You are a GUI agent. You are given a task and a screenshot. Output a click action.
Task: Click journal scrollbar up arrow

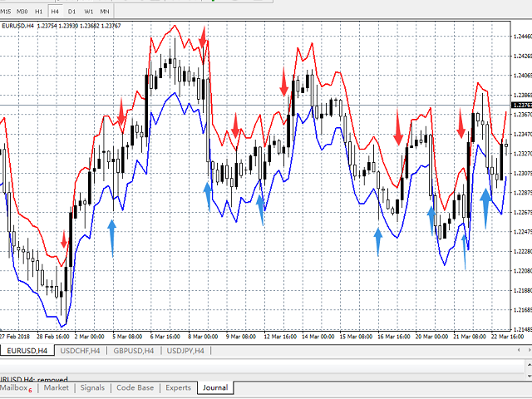click(530, 364)
